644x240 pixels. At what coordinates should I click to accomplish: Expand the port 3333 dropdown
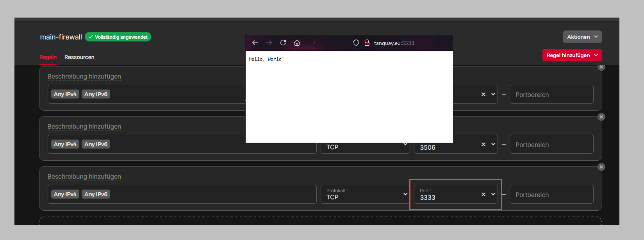pyautogui.click(x=493, y=194)
